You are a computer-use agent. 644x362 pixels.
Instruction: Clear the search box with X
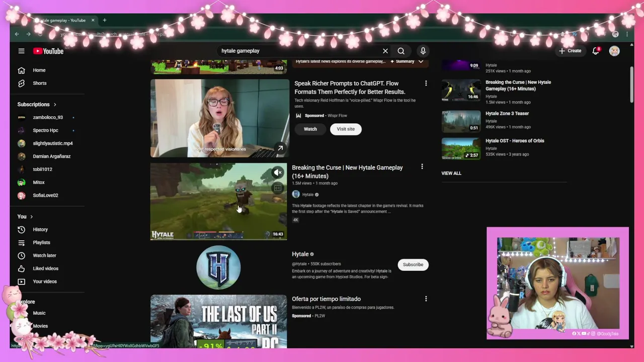[385, 51]
